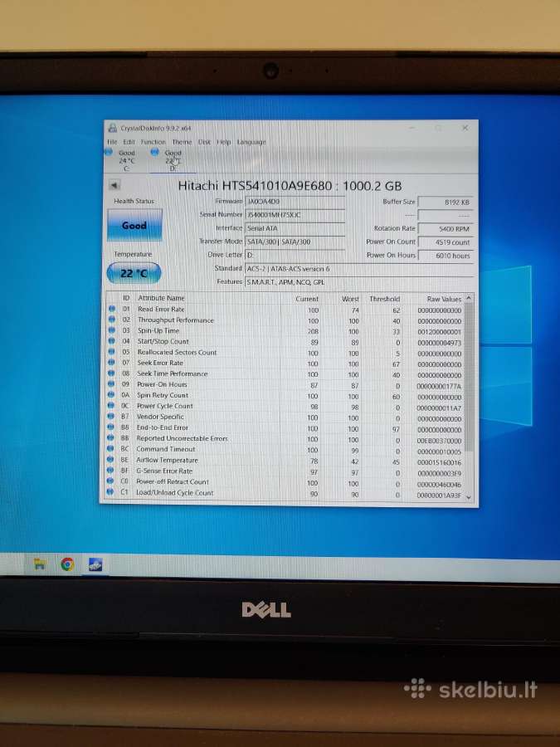This screenshot has height=747, width=560.
Task: Click status icon for Read Error Rate
Action: (112, 309)
